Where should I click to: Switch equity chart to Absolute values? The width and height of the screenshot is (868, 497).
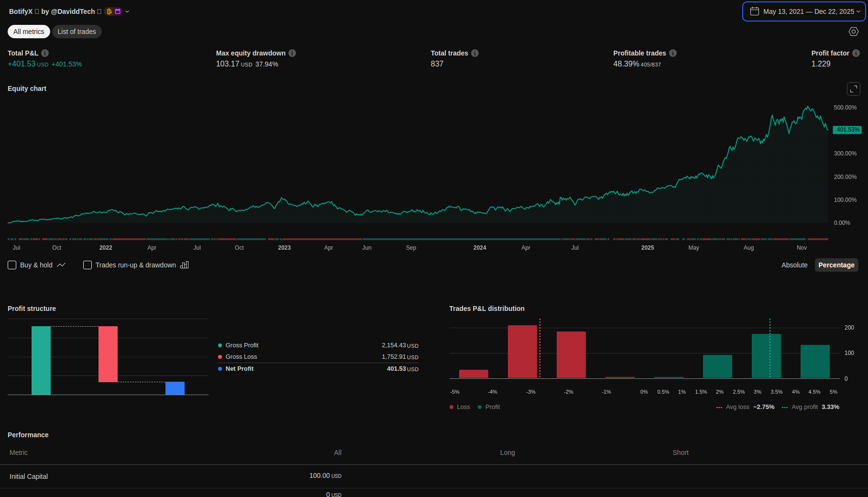pos(794,265)
